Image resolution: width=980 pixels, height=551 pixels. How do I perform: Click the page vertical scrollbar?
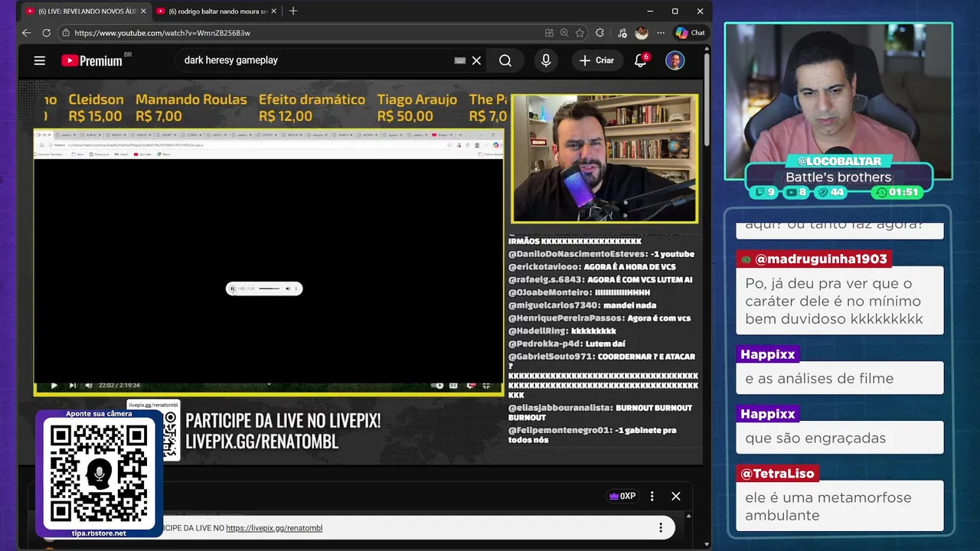click(707, 99)
